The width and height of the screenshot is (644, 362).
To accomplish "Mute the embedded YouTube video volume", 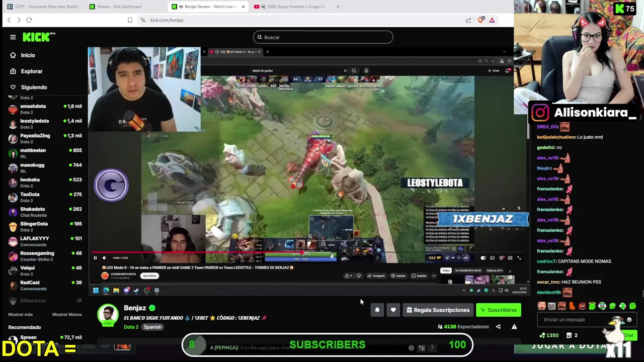I will tap(104, 258).
